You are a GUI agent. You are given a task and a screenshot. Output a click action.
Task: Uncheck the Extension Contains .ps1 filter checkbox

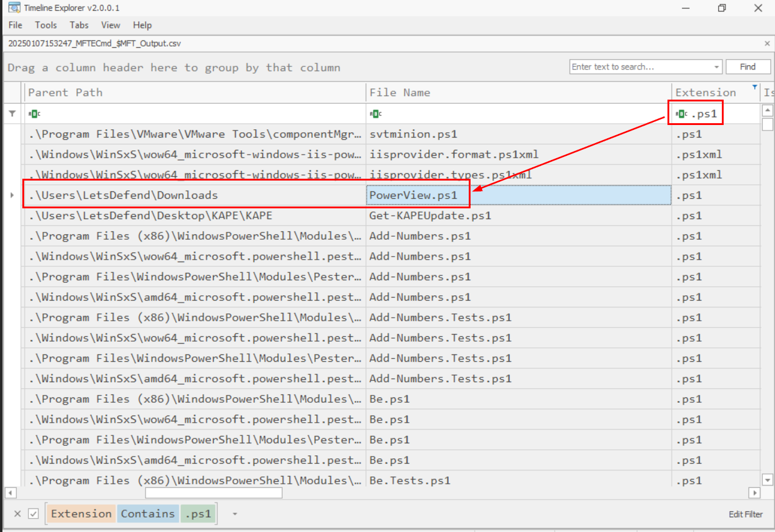coord(34,514)
